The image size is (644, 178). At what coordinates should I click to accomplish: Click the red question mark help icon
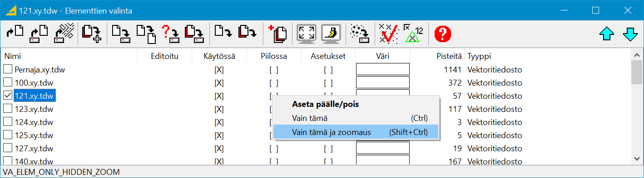point(442,34)
